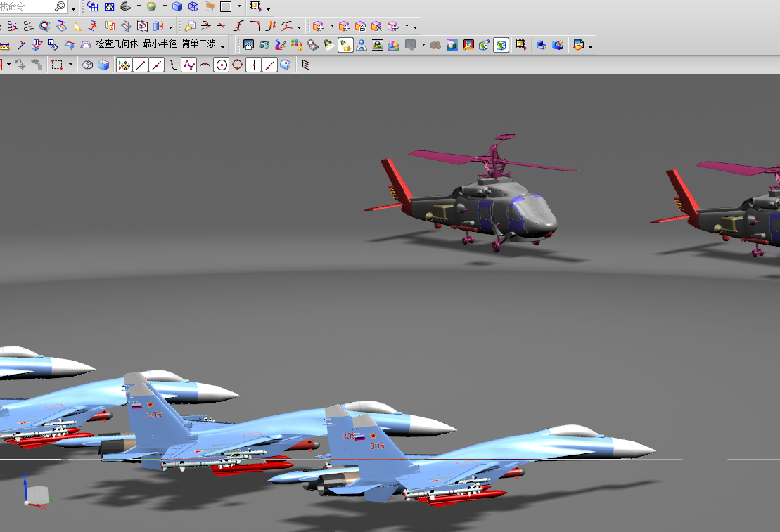Click the gray background square icon
Image resolution: width=780 pixels, height=532 pixels.
point(226,6)
